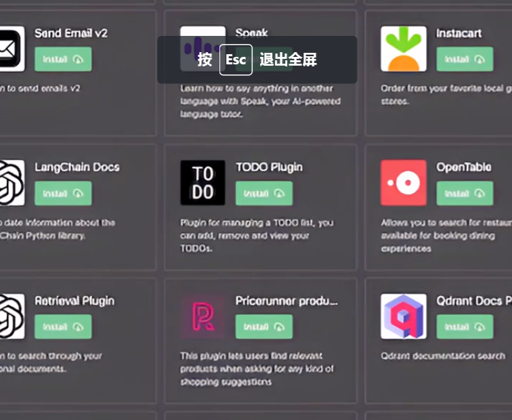Click the TODO list management description
The height and width of the screenshot is (420, 512).
coord(257,236)
